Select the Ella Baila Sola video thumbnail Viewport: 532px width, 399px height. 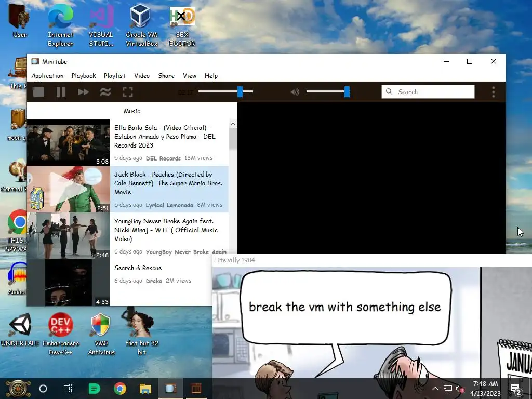[x=69, y=142]
